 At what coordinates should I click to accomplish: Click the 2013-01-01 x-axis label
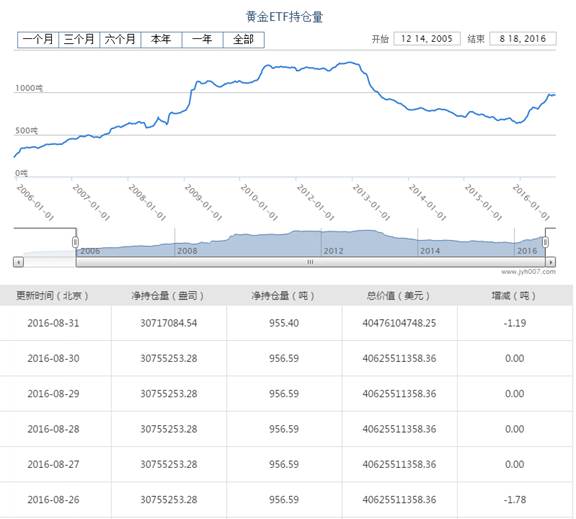click(x=371, y=202)
